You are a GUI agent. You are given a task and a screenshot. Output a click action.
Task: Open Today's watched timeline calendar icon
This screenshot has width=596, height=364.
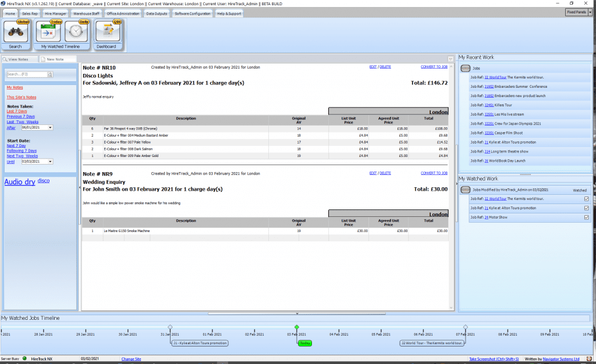[48, 32]
